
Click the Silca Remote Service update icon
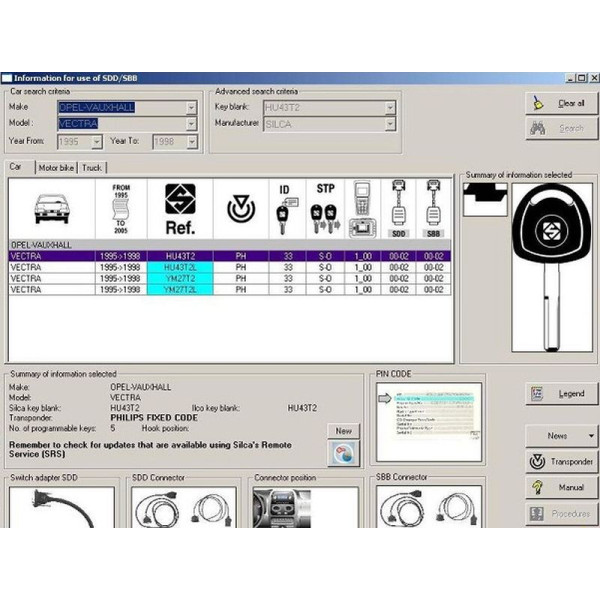pyautogui.click(x=342, y=454)
